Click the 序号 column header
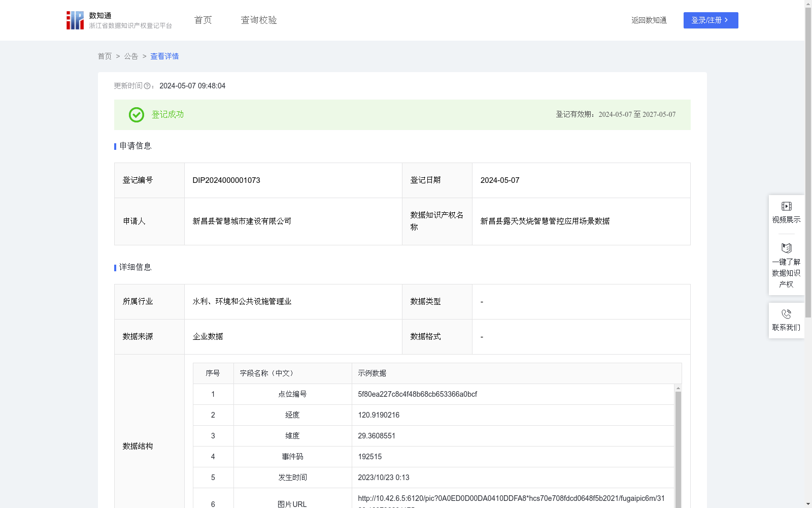Image resolution: width=812 pixels, height=508 pixels. click(213, 373)
